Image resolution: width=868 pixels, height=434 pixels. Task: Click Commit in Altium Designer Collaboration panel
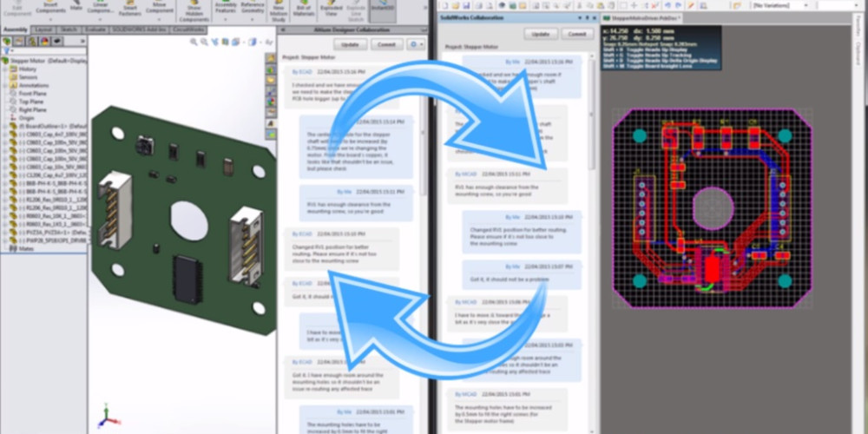pyautogui.click(x=386, y=45)
